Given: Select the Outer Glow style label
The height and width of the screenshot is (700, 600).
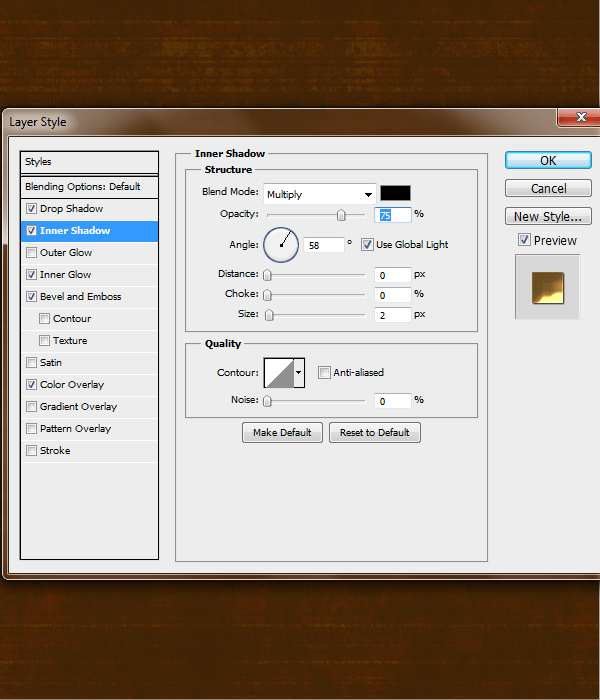Looking at the screenshot, I should pyautogui.click(x=66, y=253).
